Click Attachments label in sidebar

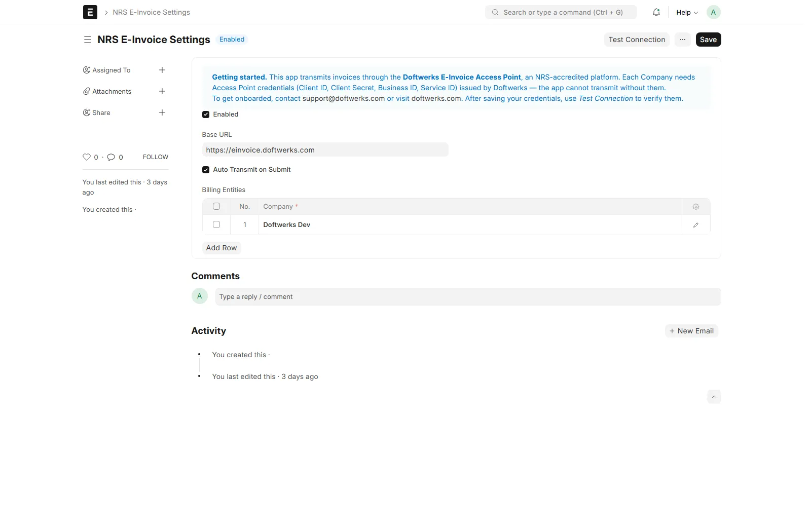(x=112, y=92)
